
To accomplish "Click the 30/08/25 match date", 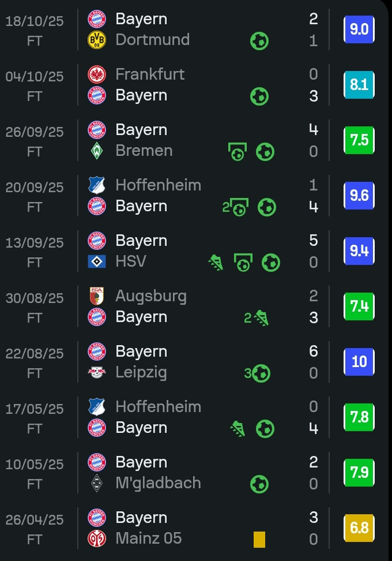I will [x=35, y=298].
